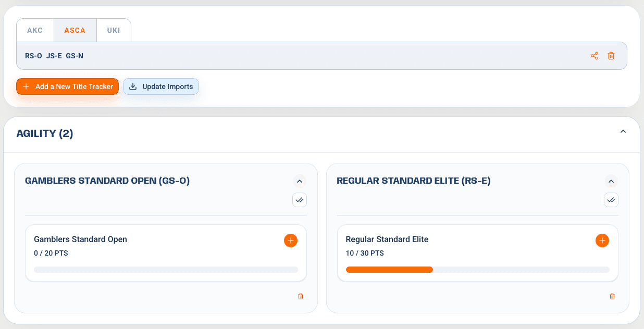Collapse the Agility (2) section
This screenshot has width=644, height=329.
pos(623,132)
